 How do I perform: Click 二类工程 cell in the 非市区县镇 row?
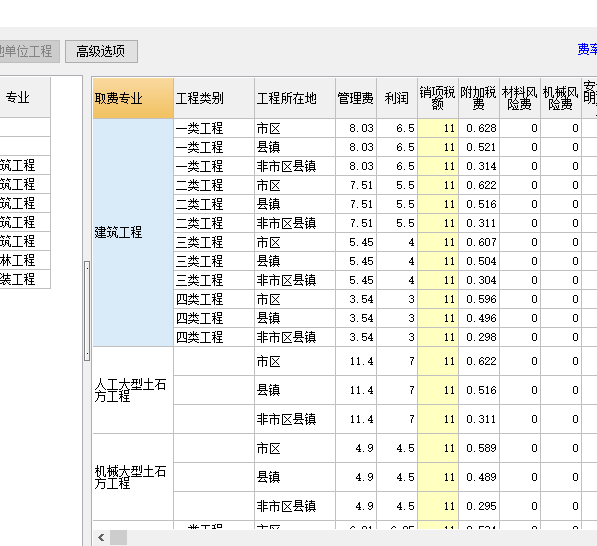pyautogui.click(x=214, y=223)
